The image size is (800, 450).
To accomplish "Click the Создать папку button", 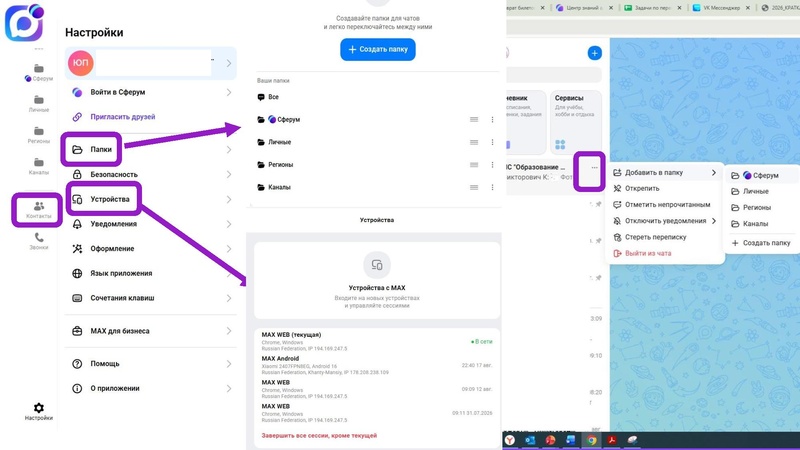I will [378, 49].
